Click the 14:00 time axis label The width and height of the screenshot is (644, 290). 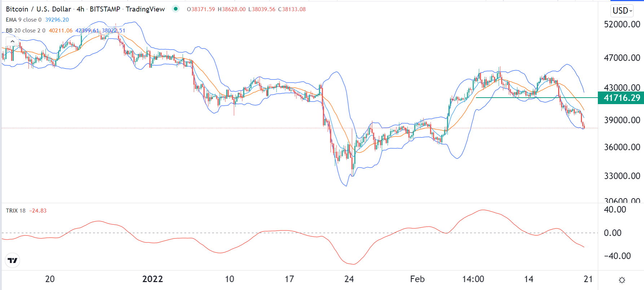(x=473, y=279)
